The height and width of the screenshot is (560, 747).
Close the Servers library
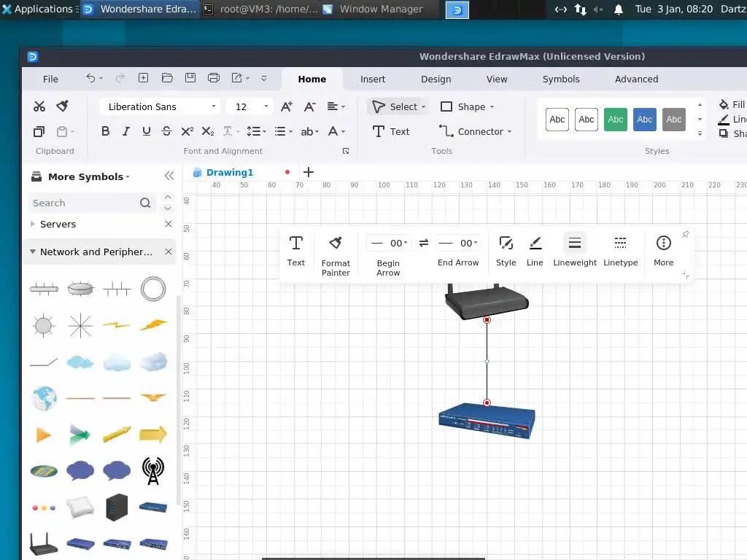tap(169, 224)
